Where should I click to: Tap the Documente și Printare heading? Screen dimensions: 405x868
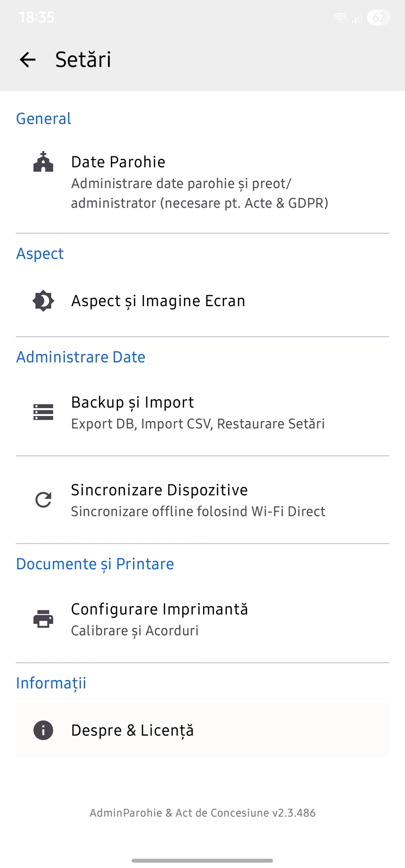95,563
